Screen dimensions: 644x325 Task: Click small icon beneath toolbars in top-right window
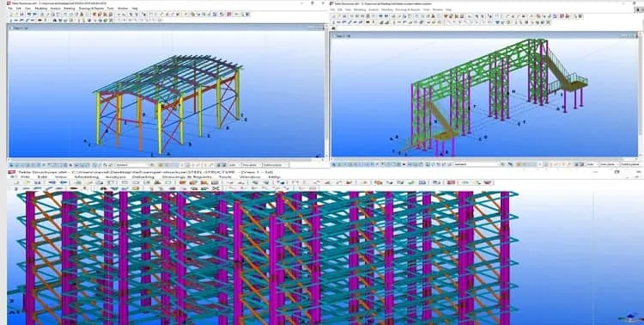pos(333,28)
